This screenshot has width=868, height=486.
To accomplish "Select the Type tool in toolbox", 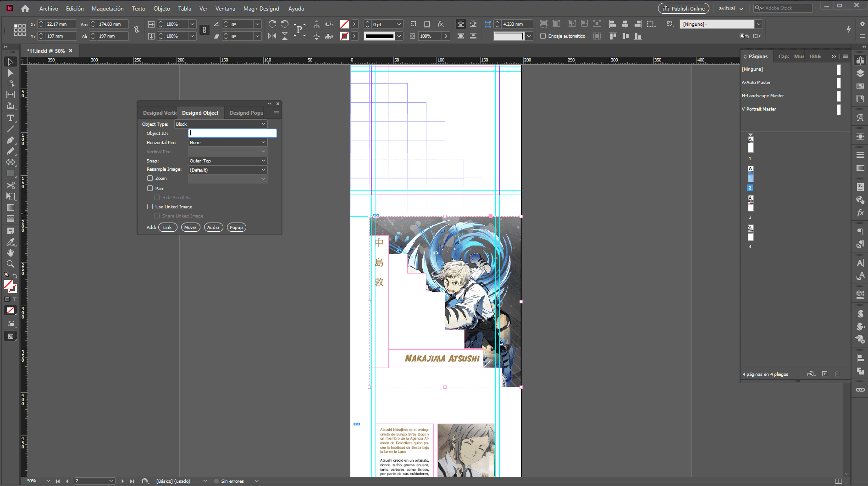I will coord(11,118).
